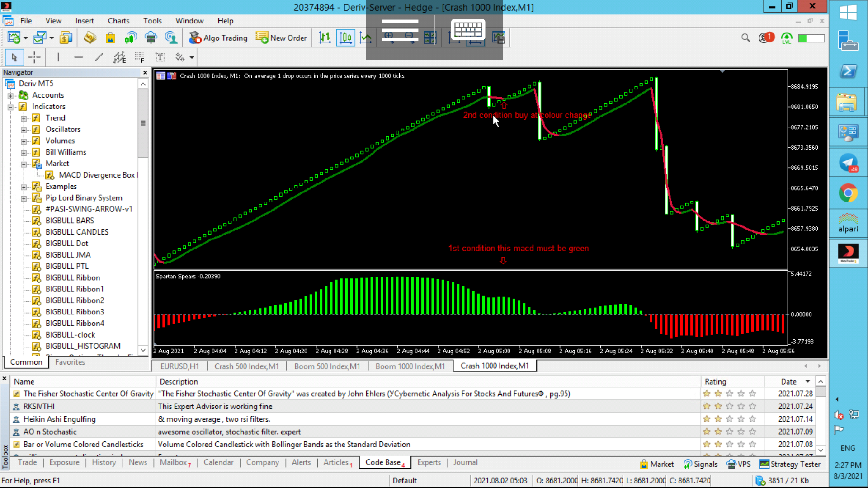Select the horizontal line drawing tool
Screen dimensions: 868x488
[79, 57]
